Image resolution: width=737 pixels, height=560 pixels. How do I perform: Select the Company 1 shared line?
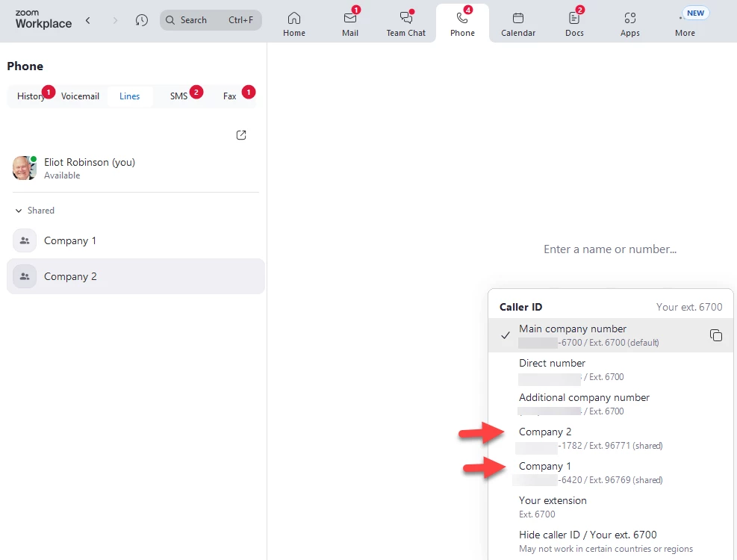[x=136, y=240]
